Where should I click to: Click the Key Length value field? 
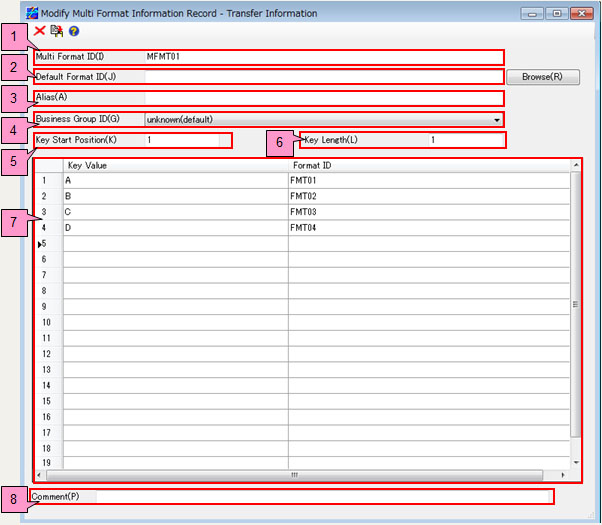point(465,140)
